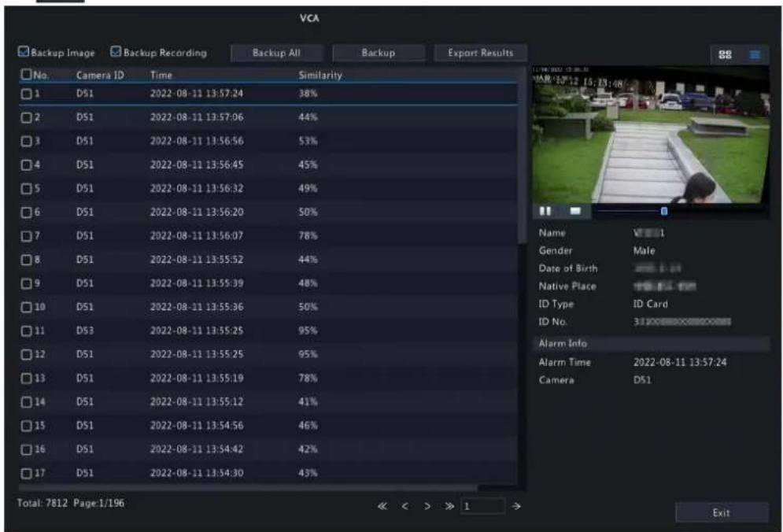Viewport: 783px width, 532px height.
Task: Switch to list view
Action: [755, 55]
